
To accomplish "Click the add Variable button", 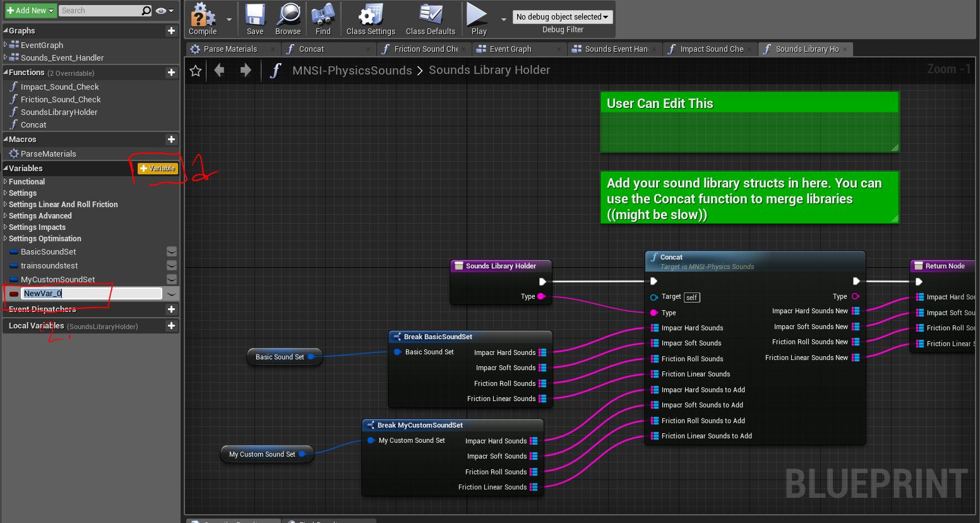I will point(158,169).
